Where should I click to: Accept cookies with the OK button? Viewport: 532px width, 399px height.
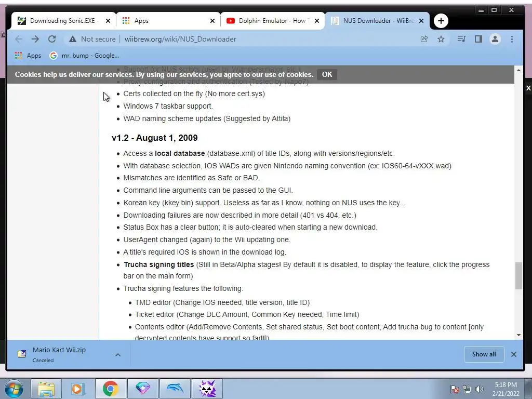pyautogui.click(x=327, y=74)
